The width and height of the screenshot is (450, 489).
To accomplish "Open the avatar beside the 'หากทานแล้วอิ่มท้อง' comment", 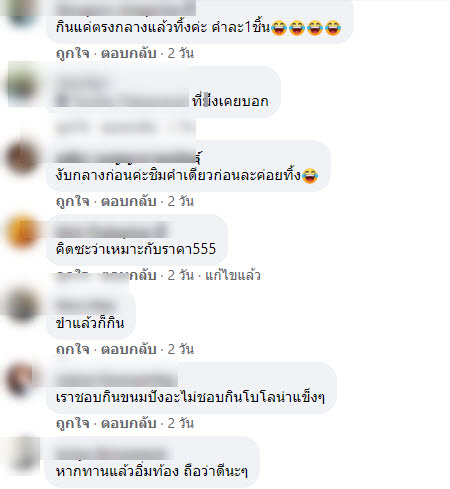I will click(x=22, y=453).
